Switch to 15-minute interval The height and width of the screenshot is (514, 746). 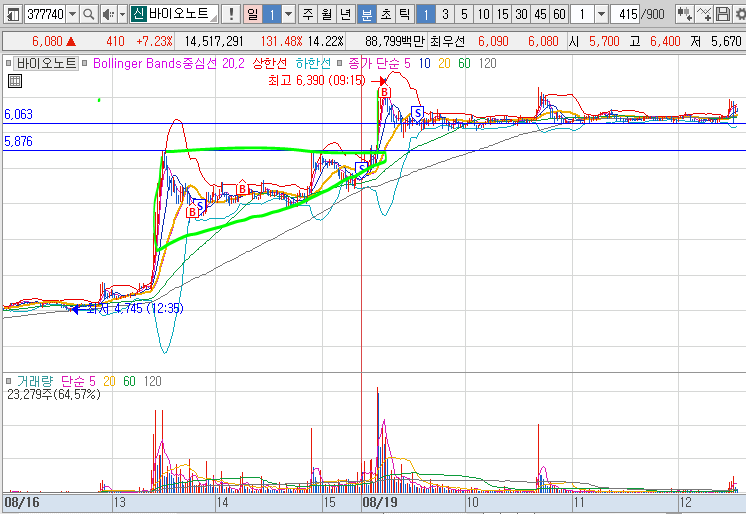(x=502, y=14)
